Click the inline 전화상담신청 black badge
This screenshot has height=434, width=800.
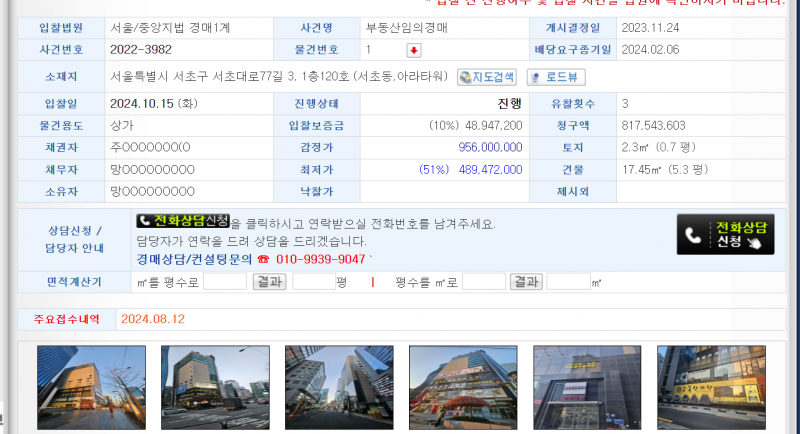coord(183,221)
